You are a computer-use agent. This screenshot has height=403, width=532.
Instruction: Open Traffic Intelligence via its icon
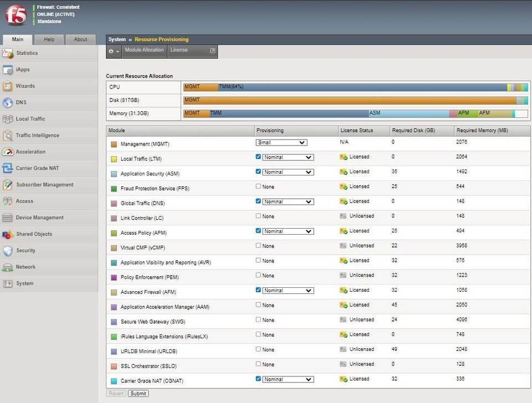coord(8,136)
